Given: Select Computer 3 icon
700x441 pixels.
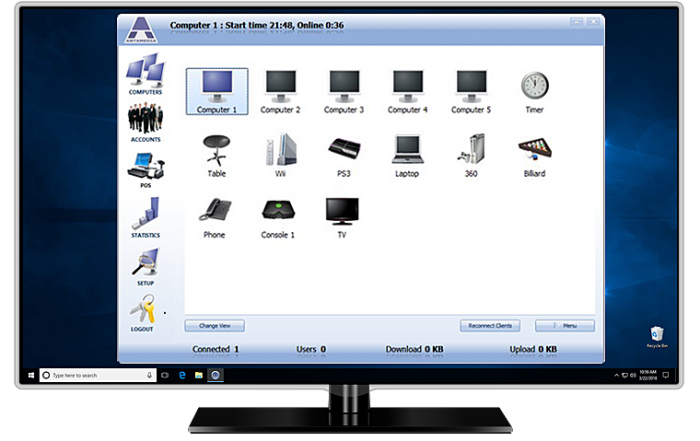Looking at the screenshot, I should coord(344,92).
